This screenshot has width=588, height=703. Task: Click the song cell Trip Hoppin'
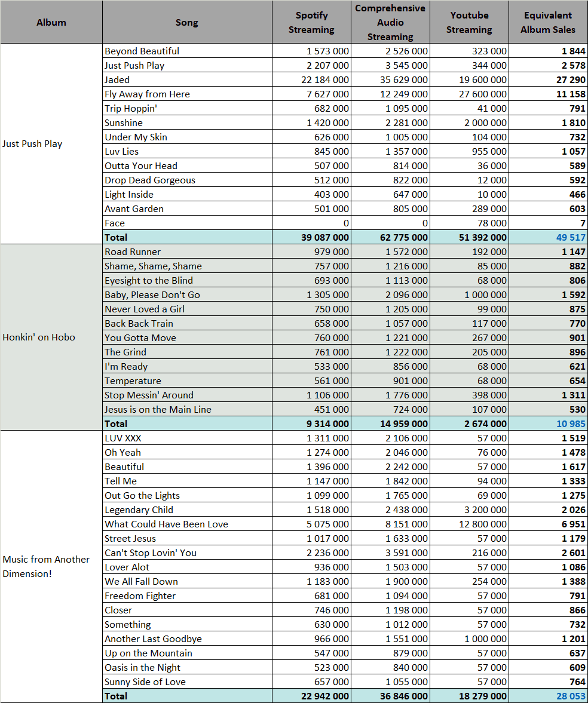tap(187, 109)
